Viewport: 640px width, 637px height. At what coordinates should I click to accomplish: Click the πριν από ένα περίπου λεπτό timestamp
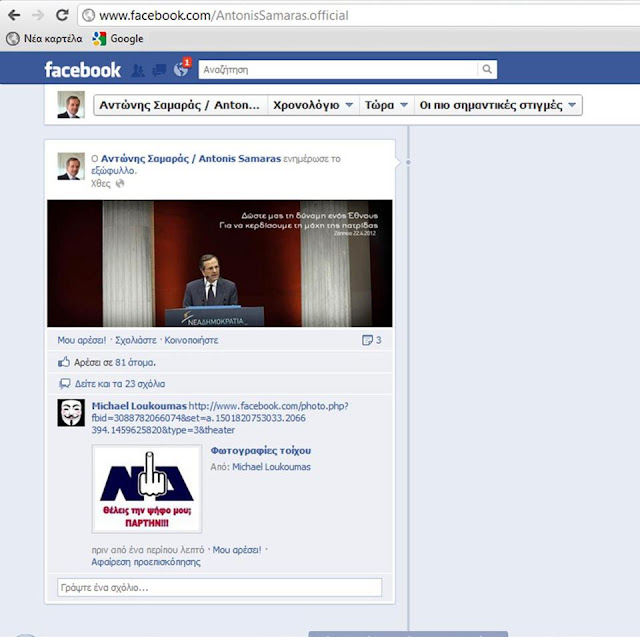coord(148,550)
